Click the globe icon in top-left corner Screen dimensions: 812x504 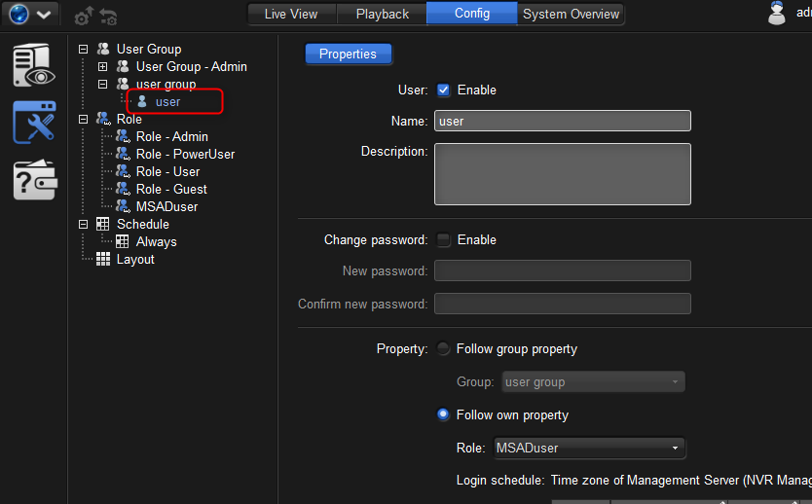(18, 16)
